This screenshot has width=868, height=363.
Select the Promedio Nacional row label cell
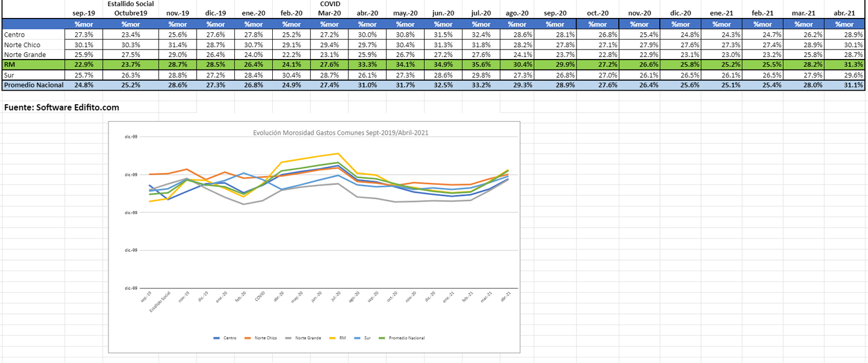pyautogui.click(x=33, y=85)
